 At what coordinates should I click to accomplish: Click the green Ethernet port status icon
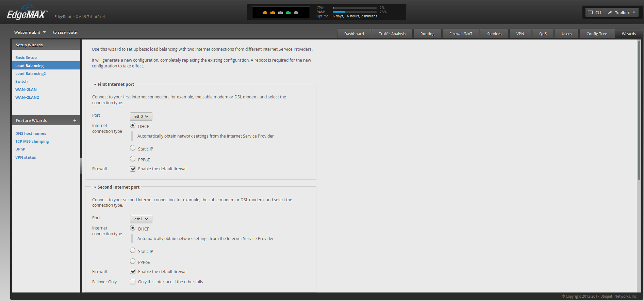pos(288,13)
